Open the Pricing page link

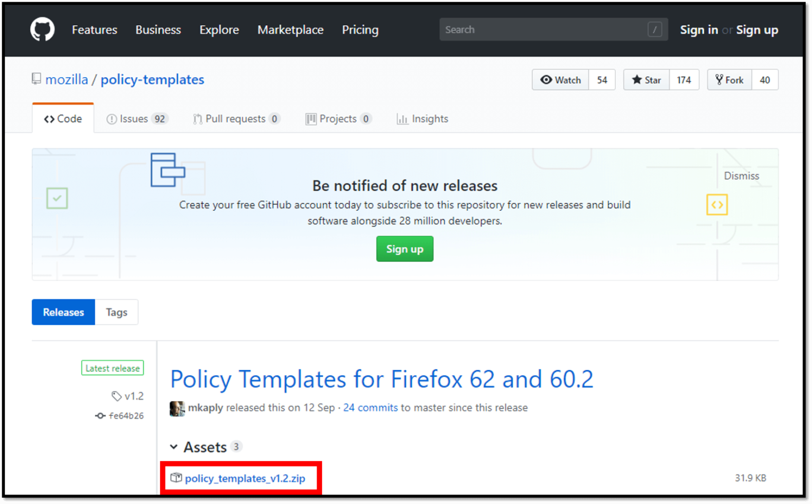coord(360,30)
